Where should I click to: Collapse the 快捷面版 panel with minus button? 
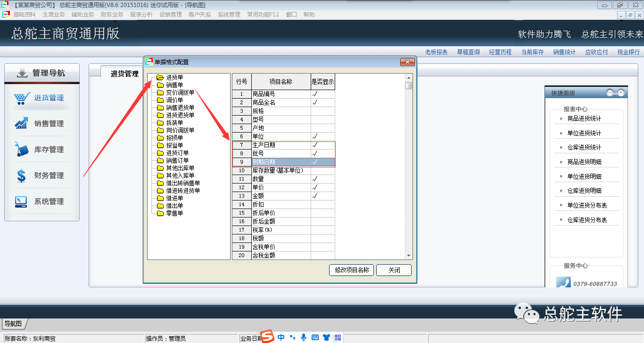point(610,93)
